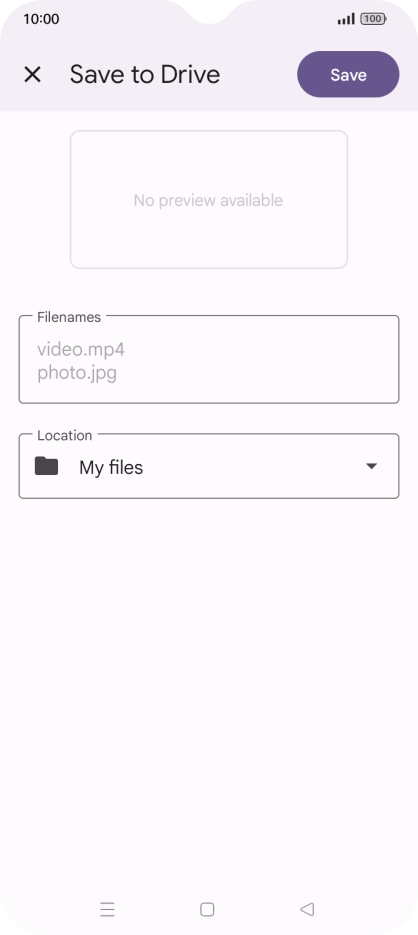Open the Location combo box

coord(209,466)
